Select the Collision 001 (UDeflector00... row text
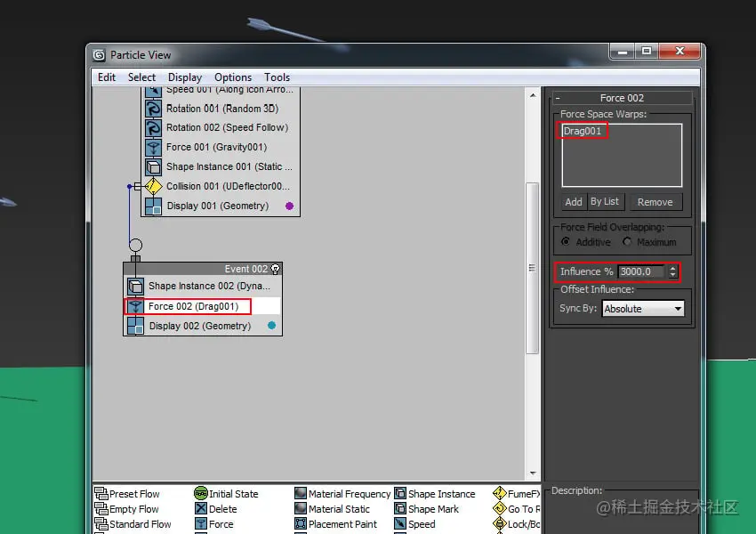756x534 pixels. 228,186
